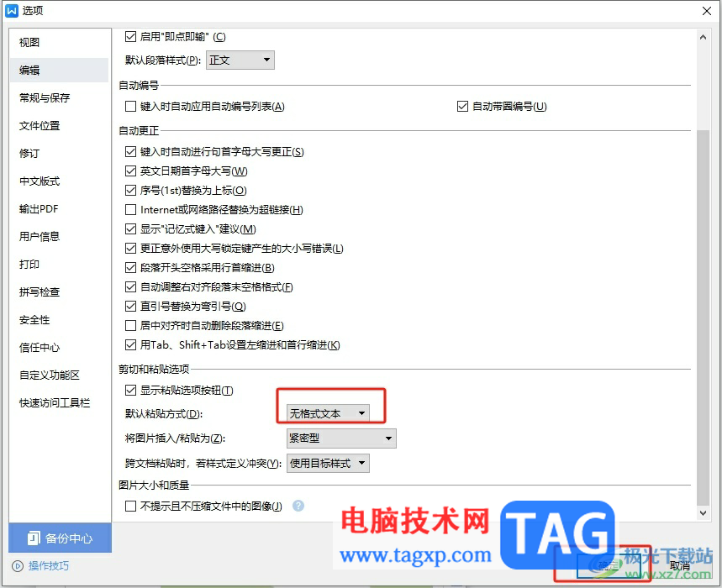This screenshot has height=588, width=722.
Task: Toggle 用Tab、Shift+Tab设置缩进 checkbox
Action: click(x=131, y=344)
